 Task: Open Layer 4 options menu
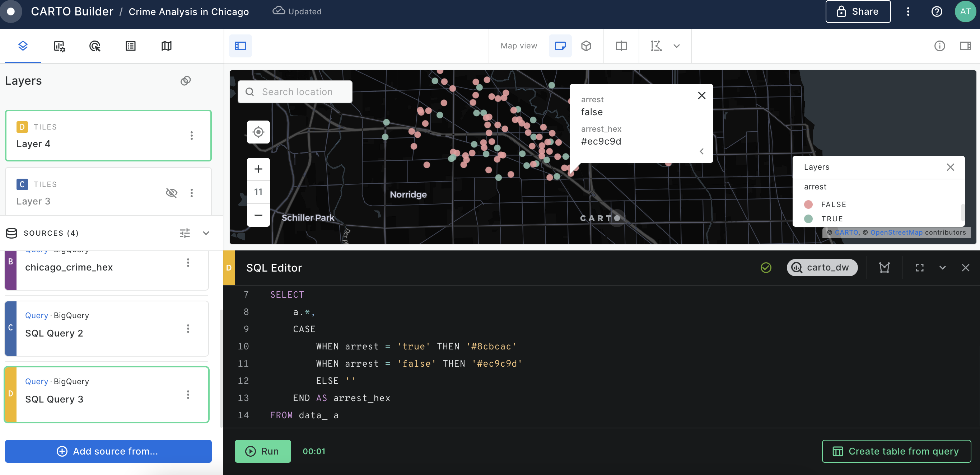(x=192, y=135)
